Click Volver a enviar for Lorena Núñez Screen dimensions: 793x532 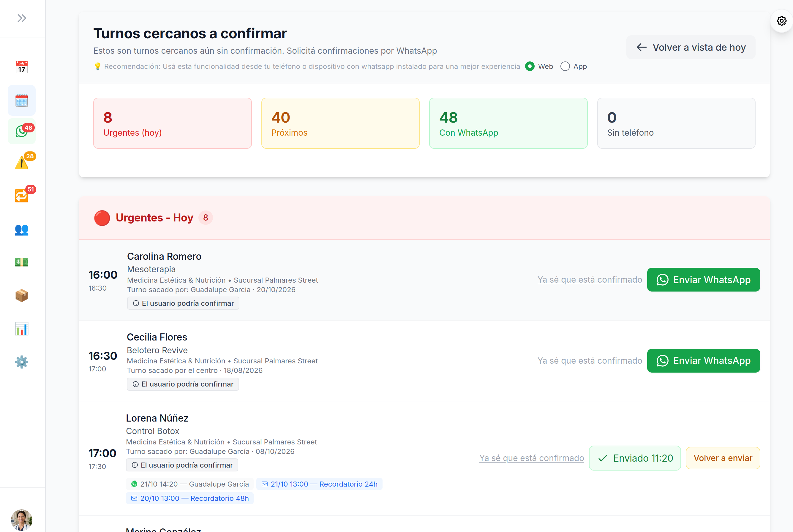(723, 458)
